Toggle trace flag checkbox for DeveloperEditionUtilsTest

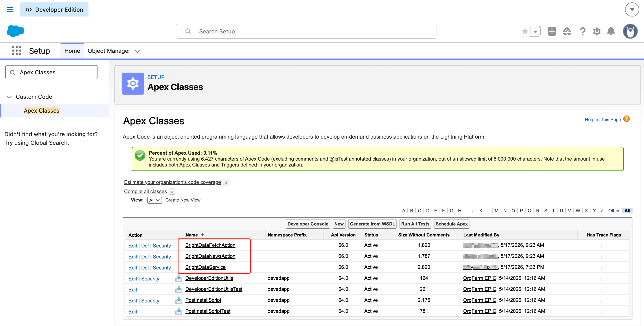point(604,289)
